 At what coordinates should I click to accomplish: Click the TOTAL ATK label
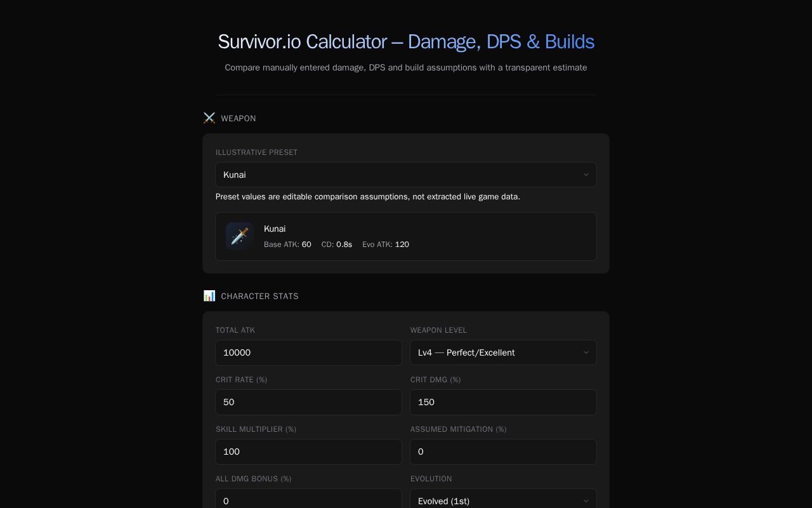235,330
